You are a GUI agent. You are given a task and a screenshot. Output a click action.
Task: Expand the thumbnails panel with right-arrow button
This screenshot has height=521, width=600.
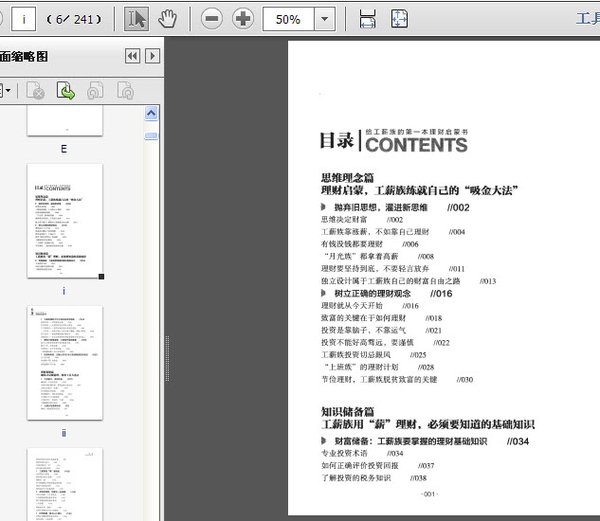click(152, 56)
